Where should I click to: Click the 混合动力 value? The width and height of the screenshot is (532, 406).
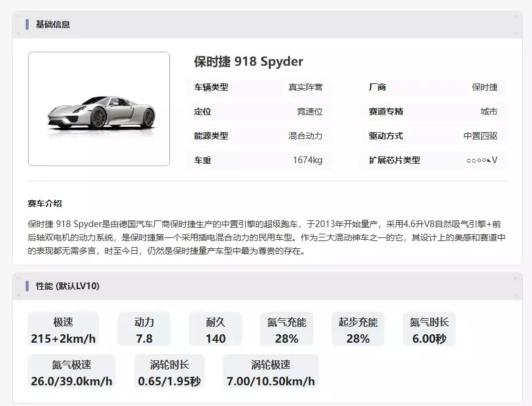[305, 136]
